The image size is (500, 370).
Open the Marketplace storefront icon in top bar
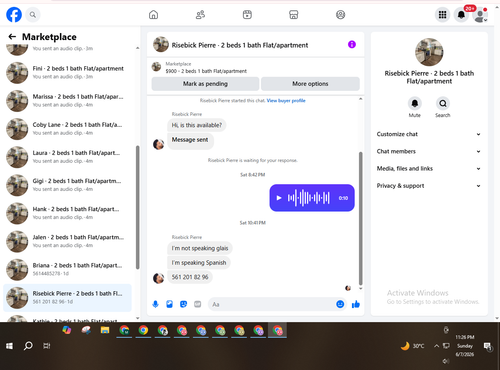(294, 15)
